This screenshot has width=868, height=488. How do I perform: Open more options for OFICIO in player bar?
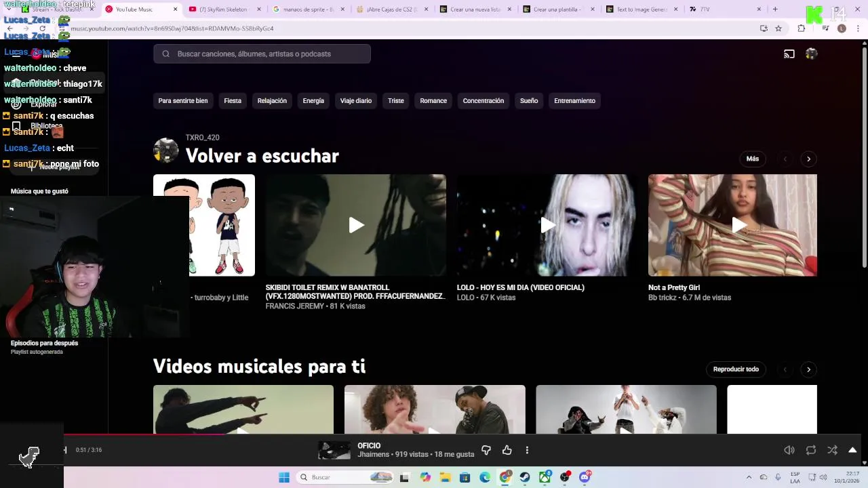[527, 450]
